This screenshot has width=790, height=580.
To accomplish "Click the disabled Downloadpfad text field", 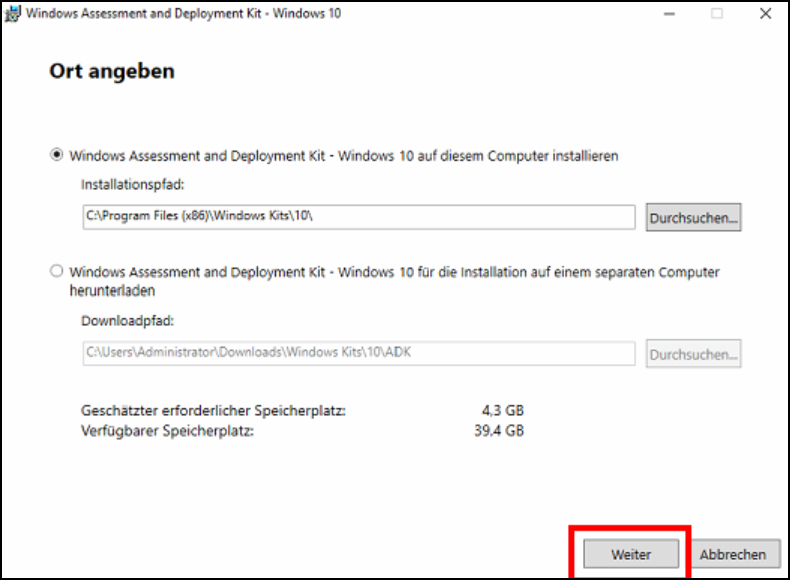I will tap(358, 353).
